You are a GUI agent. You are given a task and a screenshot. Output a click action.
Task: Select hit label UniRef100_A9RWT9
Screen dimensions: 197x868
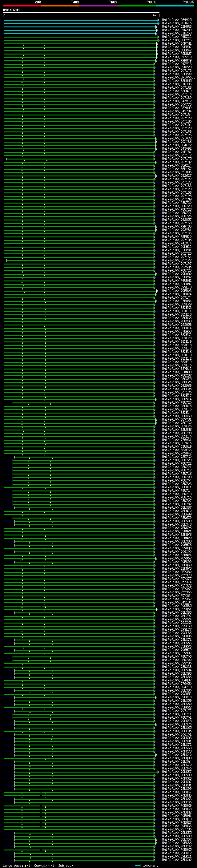(177, 60)
